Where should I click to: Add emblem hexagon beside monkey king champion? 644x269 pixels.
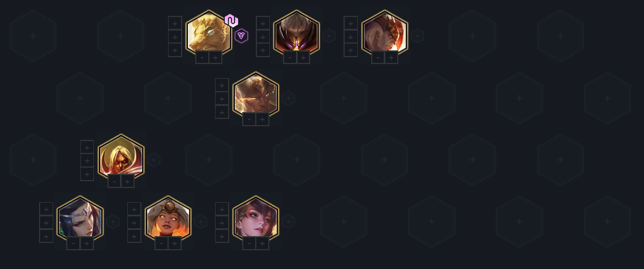288,98
